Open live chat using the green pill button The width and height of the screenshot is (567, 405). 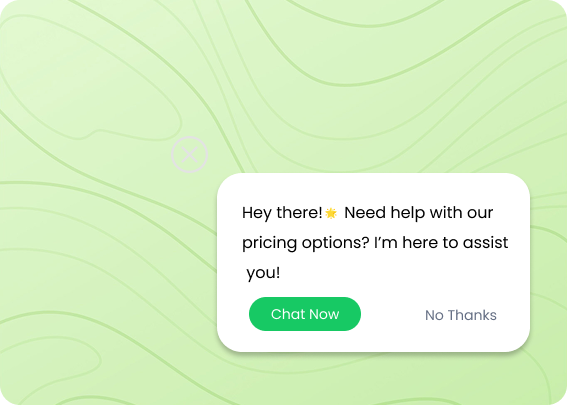[x=305, y=314]
